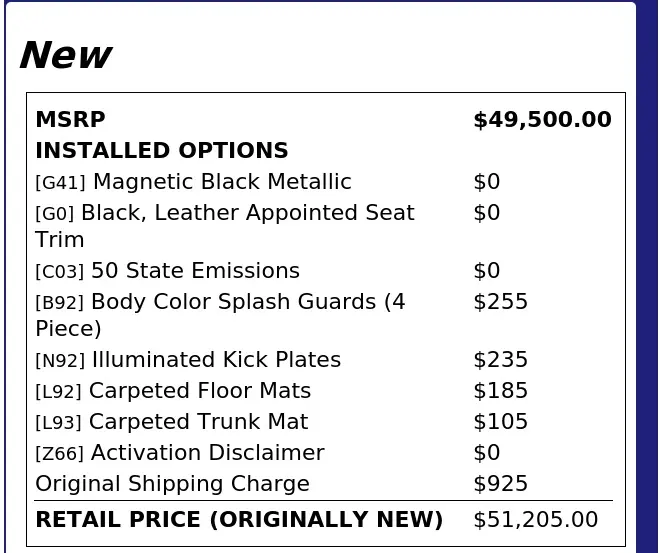Select the MSRP label
The image size is (660, 553).
coord(70,120)
